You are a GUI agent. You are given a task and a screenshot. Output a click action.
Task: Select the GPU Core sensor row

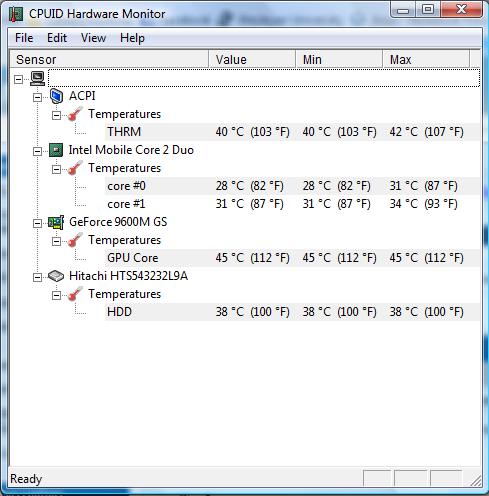tap(292, 258)
